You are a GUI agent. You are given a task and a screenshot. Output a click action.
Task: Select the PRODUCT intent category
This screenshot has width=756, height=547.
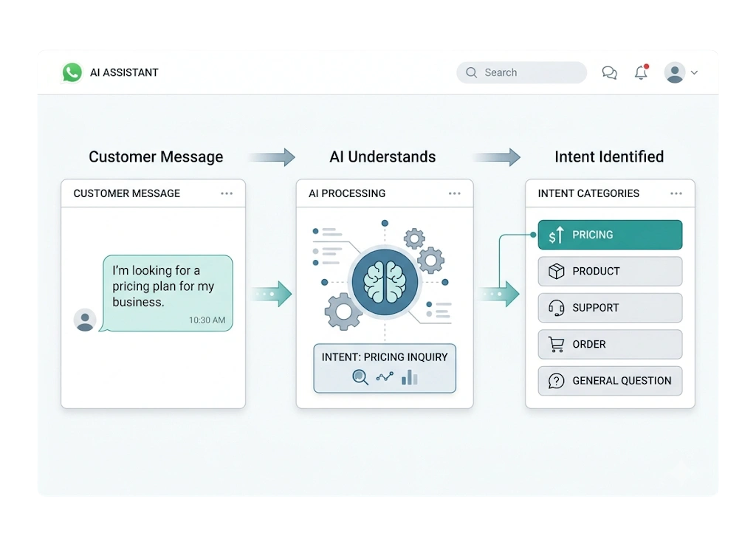click(610, 272)
